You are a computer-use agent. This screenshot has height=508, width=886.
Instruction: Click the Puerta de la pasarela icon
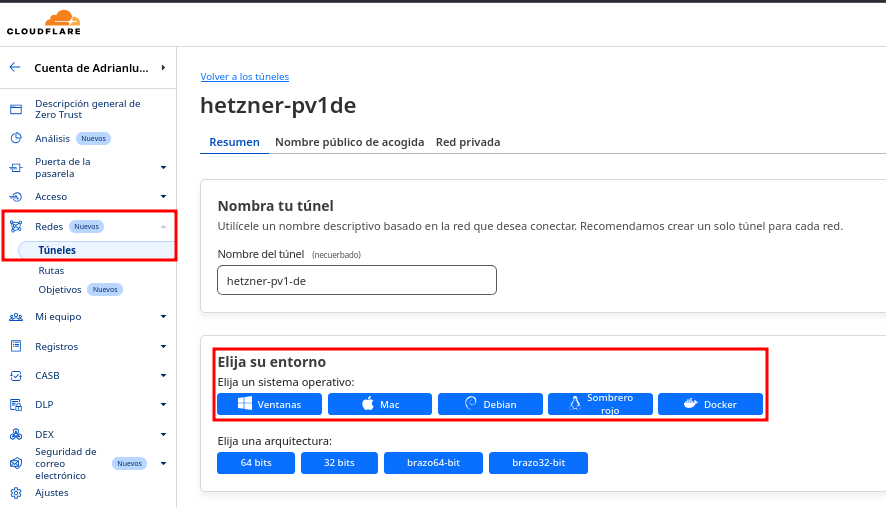pyautogui.click(x=16, y=167)
